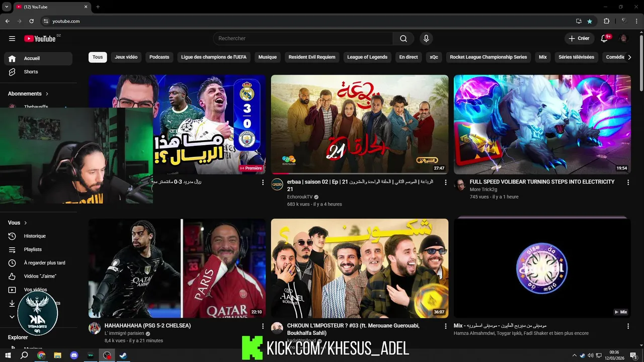This screenshot has height=362, width=644.
Task: Click the search magnifier button
Action: tap(404, 39)
